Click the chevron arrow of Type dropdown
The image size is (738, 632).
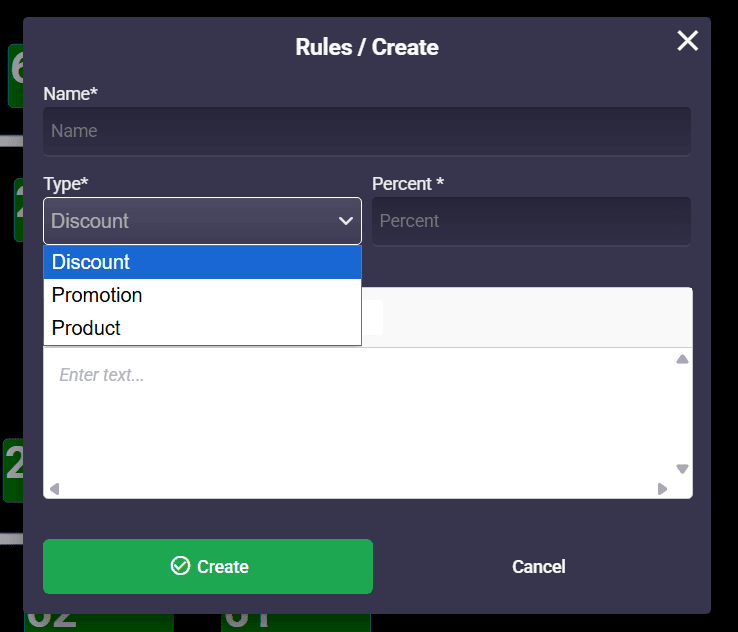pyautogui.click(x=346, y=221)
